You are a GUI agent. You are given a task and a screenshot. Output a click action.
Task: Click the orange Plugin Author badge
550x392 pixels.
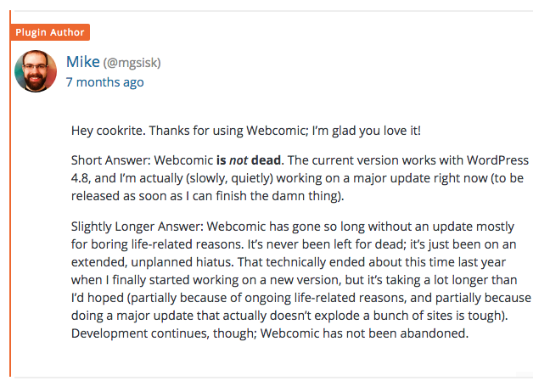click(50, 32)
